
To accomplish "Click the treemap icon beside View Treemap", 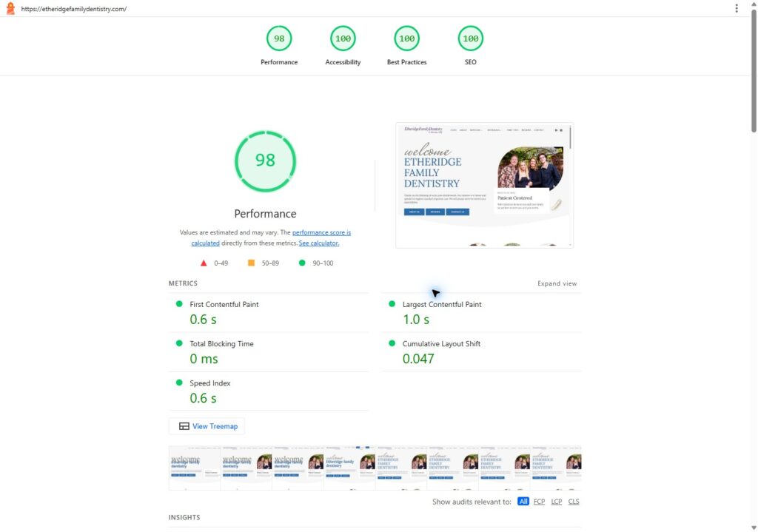I will click(184, 426).
